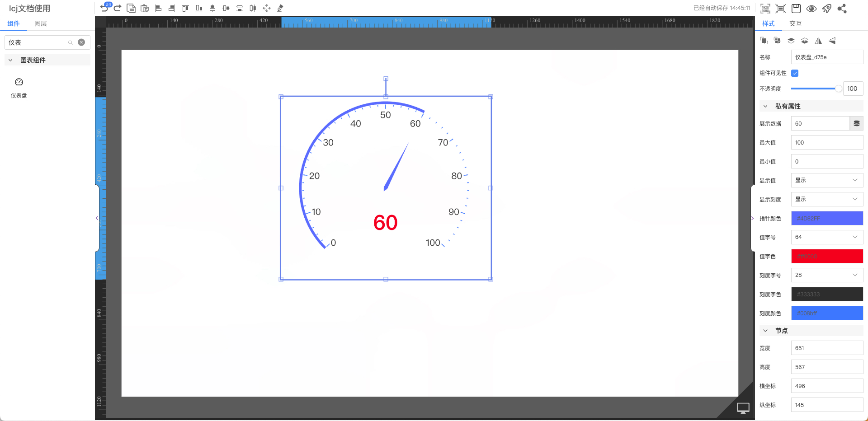The width and height of the screenshot is (868, 421).
Task: Switch to the 组件 tab
Action: point(14,23)
